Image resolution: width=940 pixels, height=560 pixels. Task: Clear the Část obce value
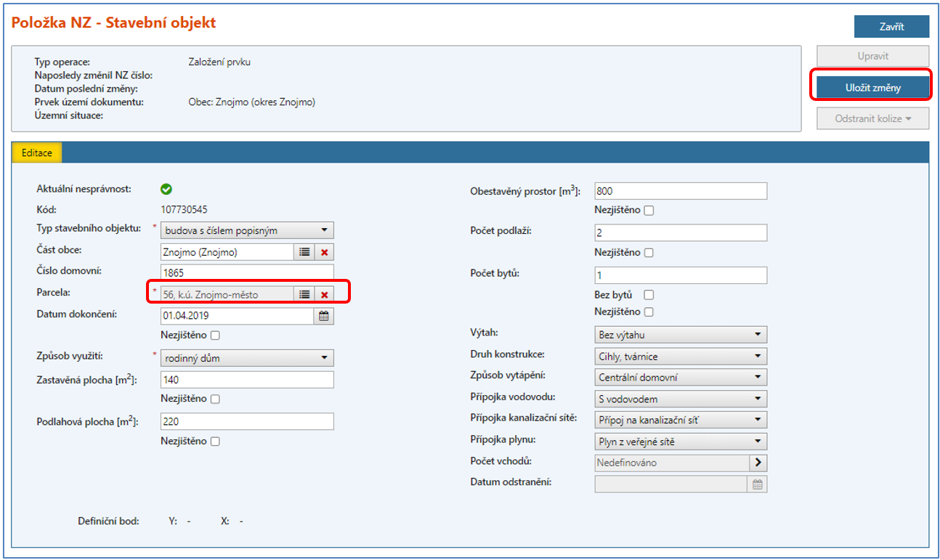324,252
